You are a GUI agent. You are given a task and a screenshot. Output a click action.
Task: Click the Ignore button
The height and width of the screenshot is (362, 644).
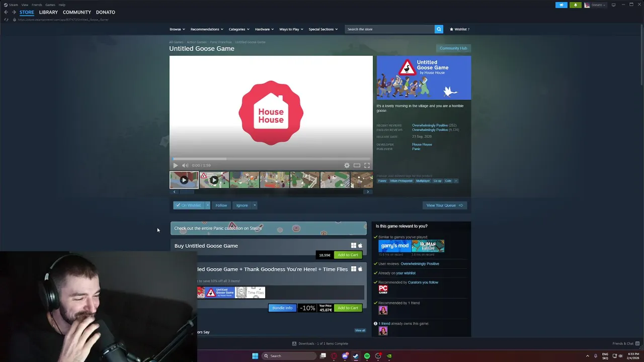click(x=242, y=205)
